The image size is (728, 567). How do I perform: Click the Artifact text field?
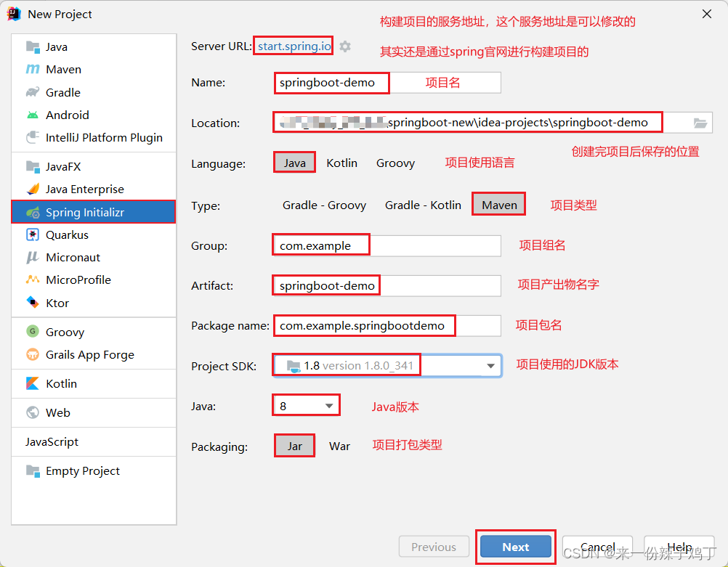point(388,285)
